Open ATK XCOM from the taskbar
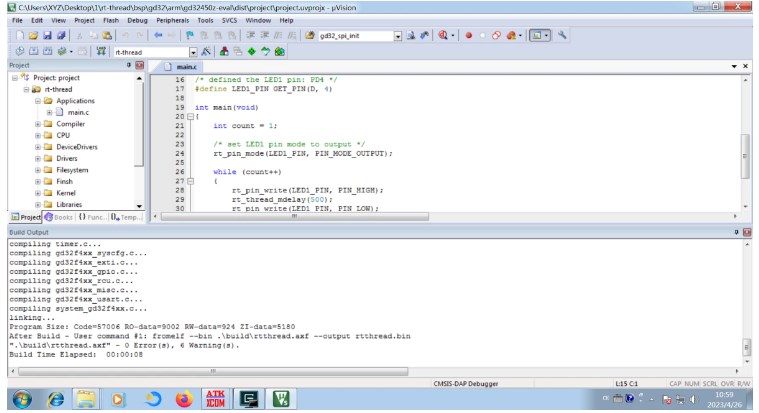The height and width of the screenshot is (413, 759). (215, 399)
